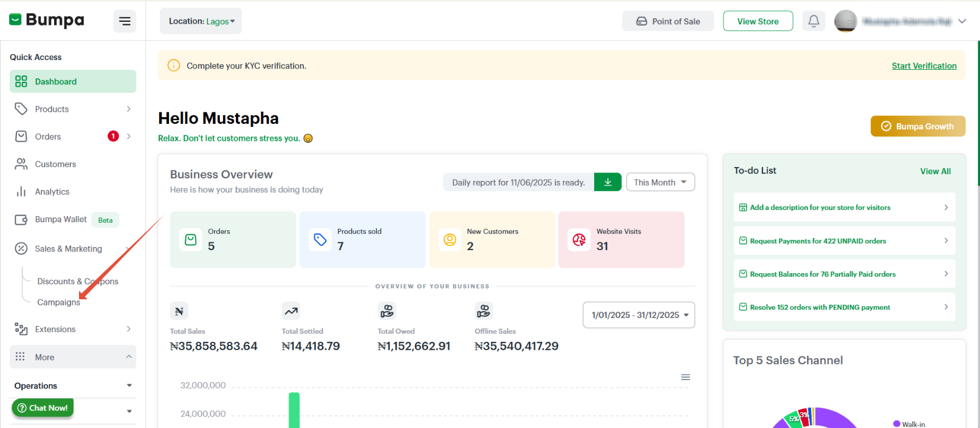Click the Total Settled trend icon
The height and width of the screenshot is (428, 980).
point(291,311)
